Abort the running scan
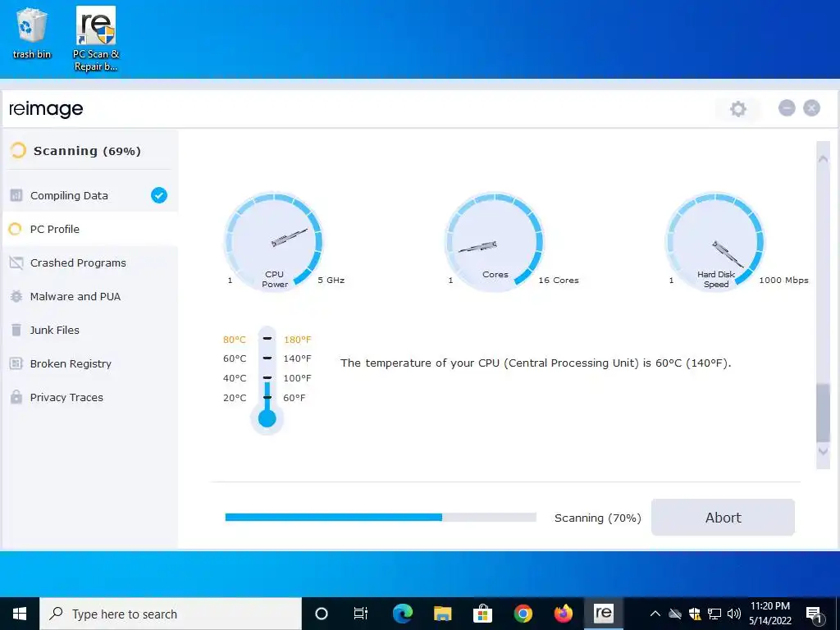840x630 pixels. pyautogui.click(x=723, y=518)
